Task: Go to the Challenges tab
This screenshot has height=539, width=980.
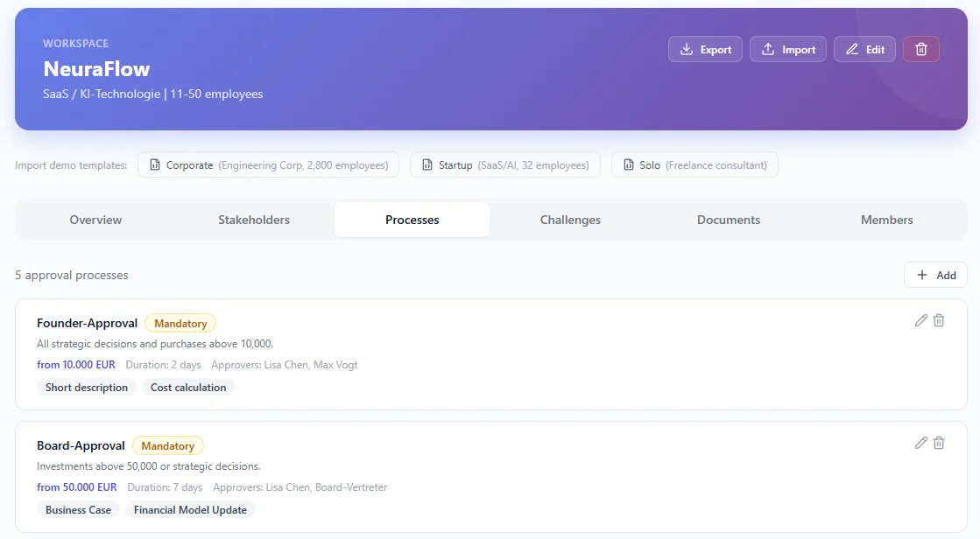Action: point(570,220)
